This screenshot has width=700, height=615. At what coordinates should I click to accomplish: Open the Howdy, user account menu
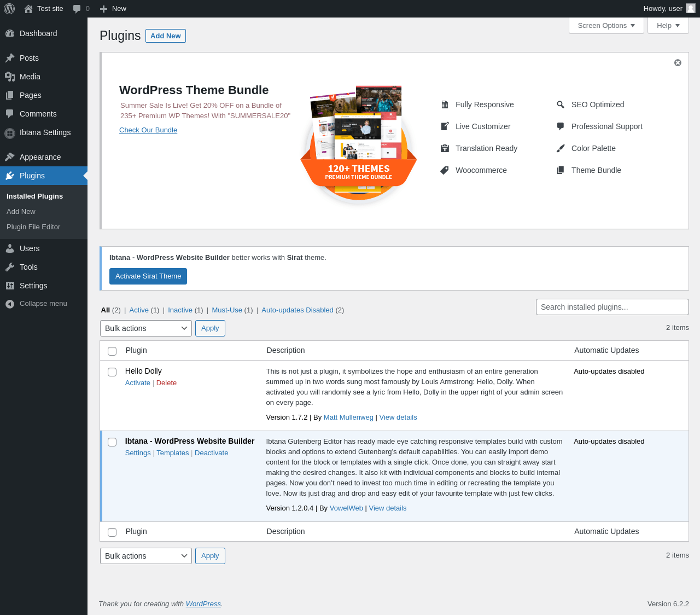click(x=669, y=9)
